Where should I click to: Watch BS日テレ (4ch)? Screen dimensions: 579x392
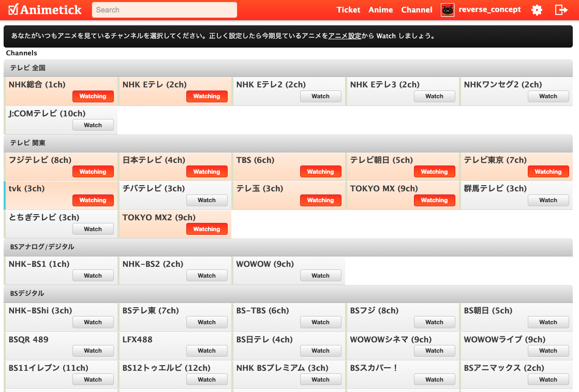320,351
